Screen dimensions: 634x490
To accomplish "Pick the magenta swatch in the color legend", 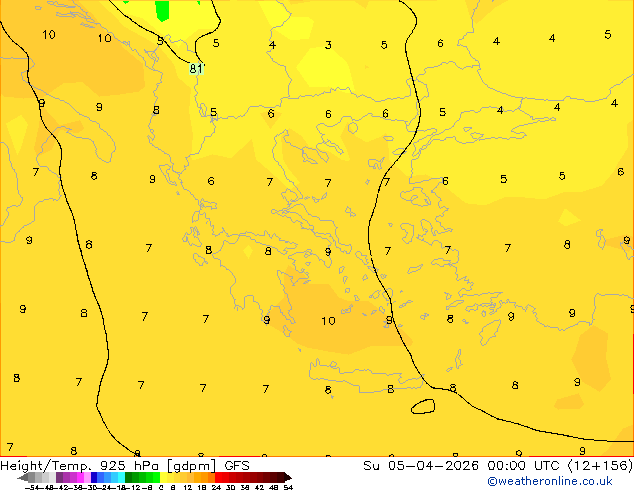I will pos(80,477).
